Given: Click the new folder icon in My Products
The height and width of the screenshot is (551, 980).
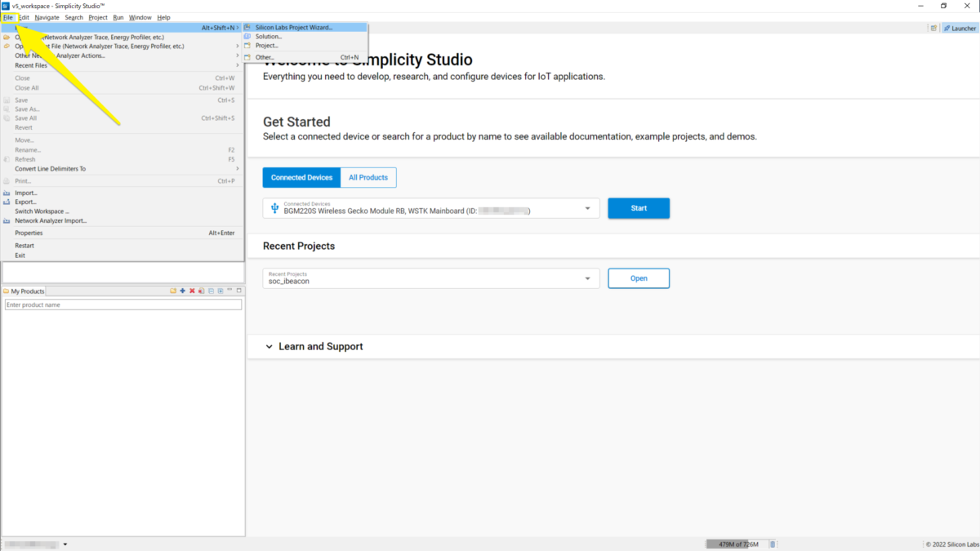Looking at the screenshot, I should [x=173, y=291].
